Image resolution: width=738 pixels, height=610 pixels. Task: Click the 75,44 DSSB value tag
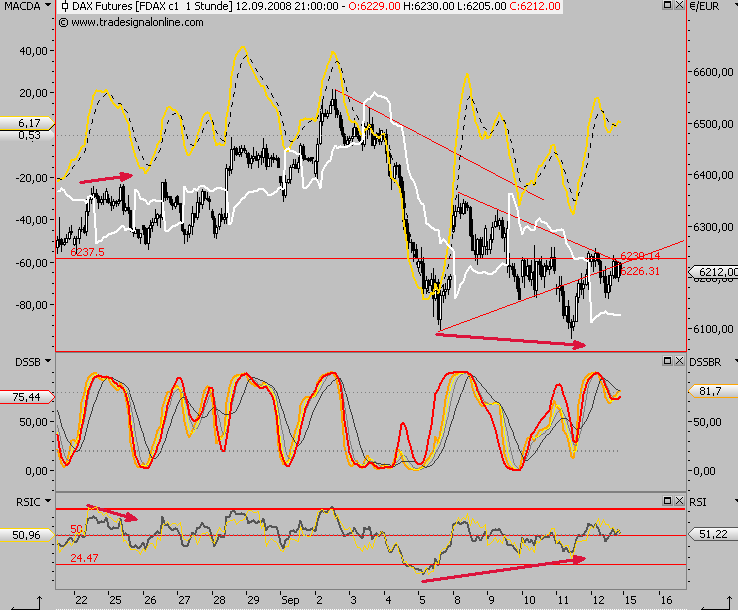click(x=27, y=397)
